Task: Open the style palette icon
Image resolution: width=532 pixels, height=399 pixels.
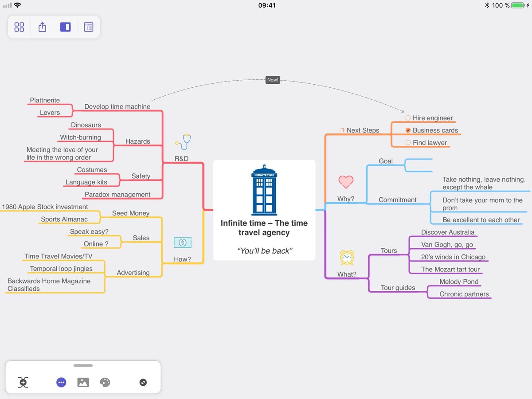Action: tap(105, 382)
